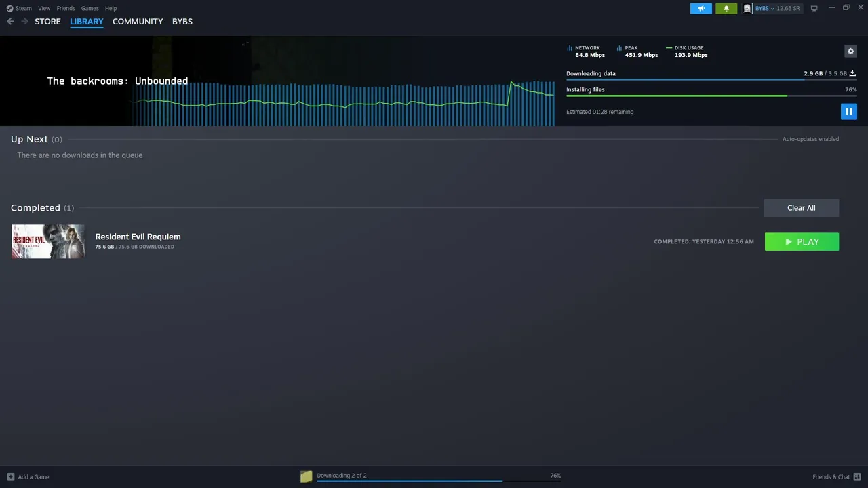Open download settings gear icon

(x=850, y=51)
